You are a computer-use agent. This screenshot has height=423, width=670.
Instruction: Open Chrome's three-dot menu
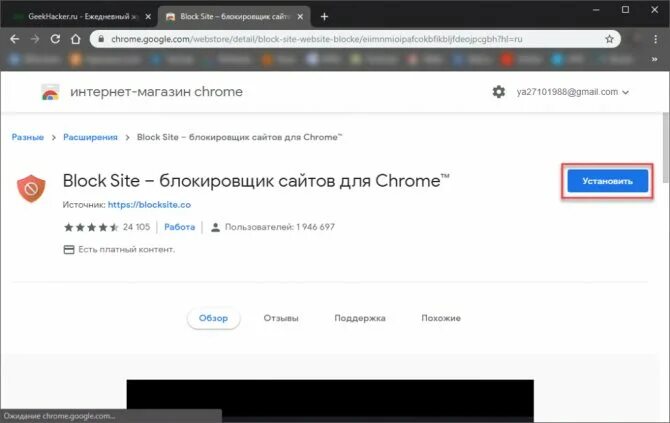[655, 39]
